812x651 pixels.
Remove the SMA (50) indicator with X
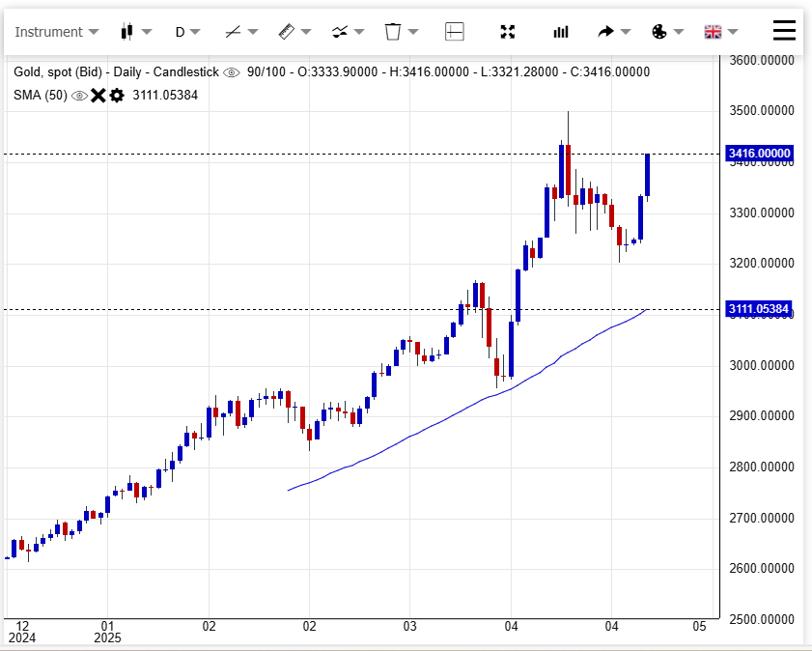(98, 95)
